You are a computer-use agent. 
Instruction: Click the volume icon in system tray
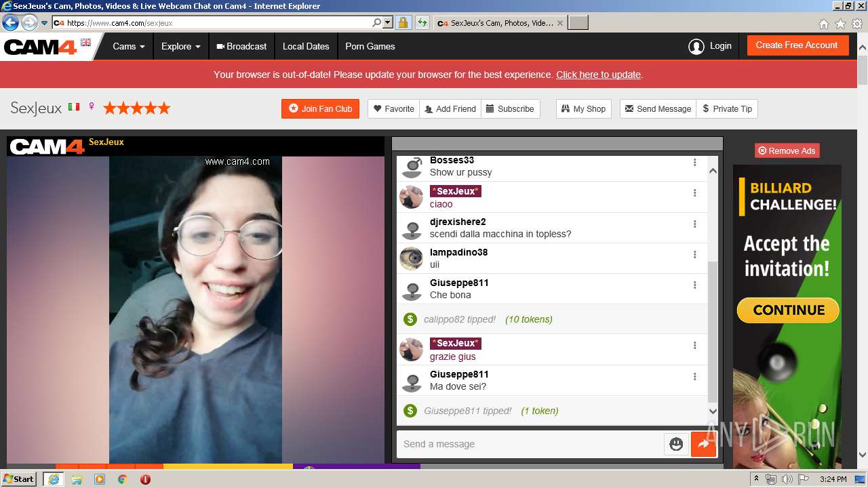coord(787,479)
